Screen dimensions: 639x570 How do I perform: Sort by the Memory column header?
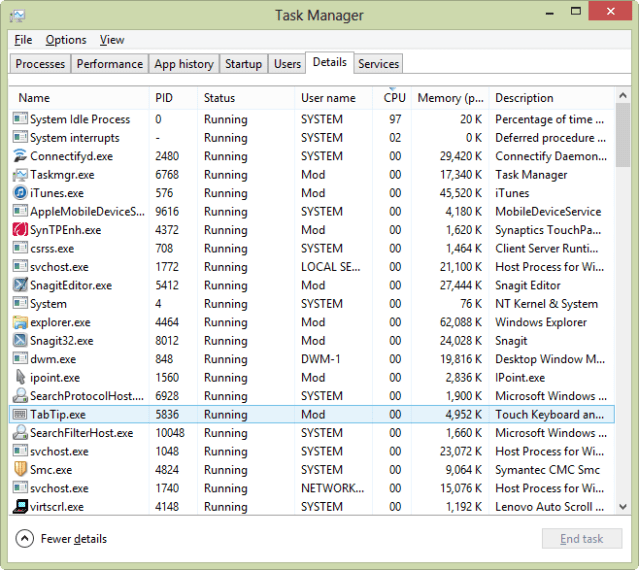(x=450, y=98)
